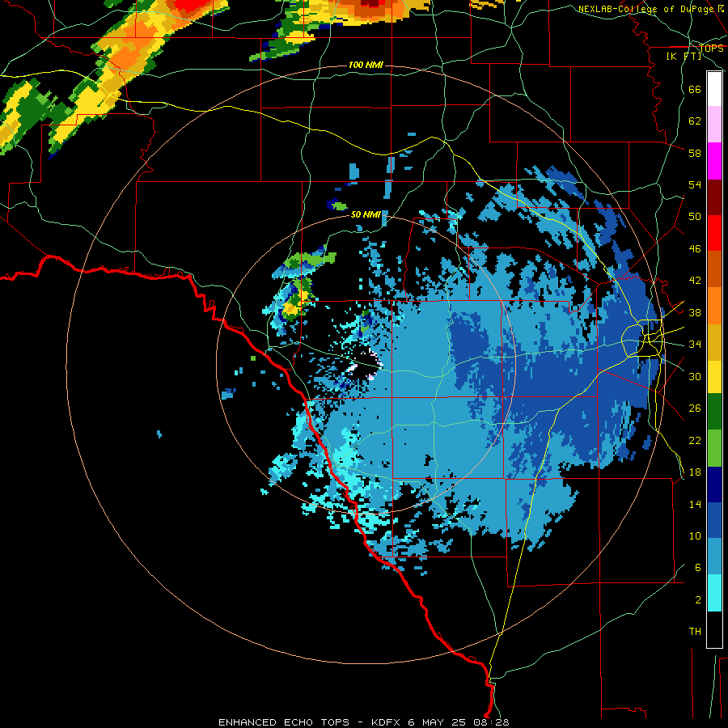Select the medium blue legend swatch
This screenshot has height=728, width=728.
pos(714,520)
